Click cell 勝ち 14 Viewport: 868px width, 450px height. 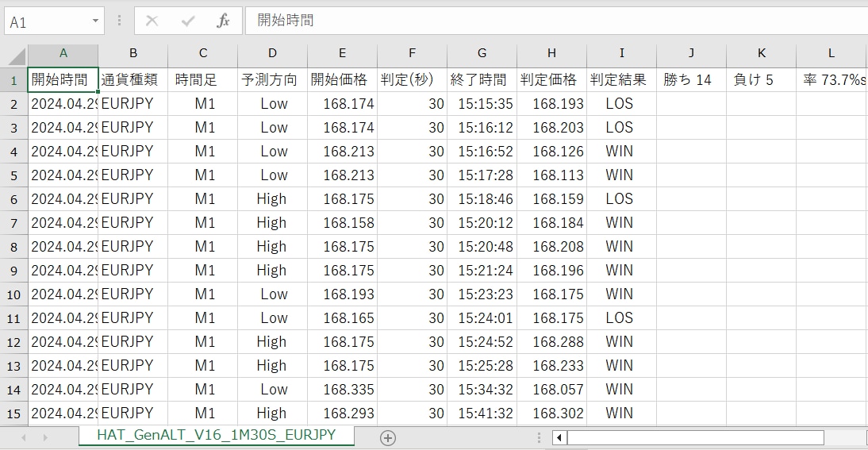coord(691,79)
